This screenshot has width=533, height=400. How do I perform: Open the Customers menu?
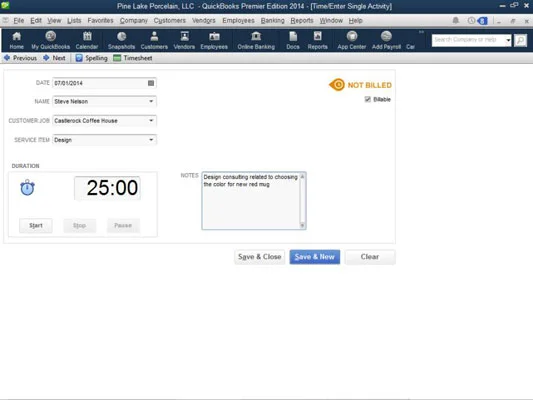point(170,21)
